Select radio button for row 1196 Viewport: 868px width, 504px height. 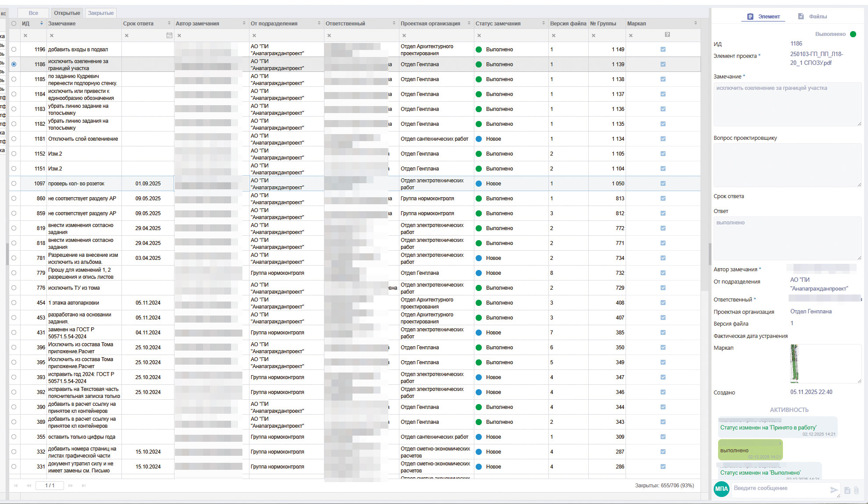14,50
